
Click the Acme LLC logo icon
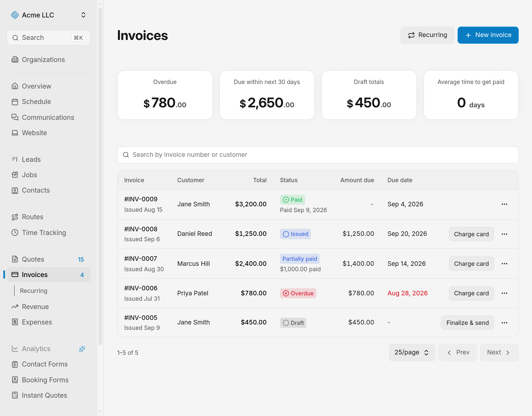(15, 15)
